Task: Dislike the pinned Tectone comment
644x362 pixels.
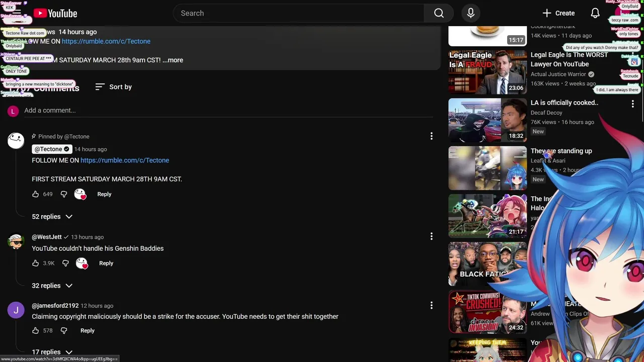Action: 64,194
